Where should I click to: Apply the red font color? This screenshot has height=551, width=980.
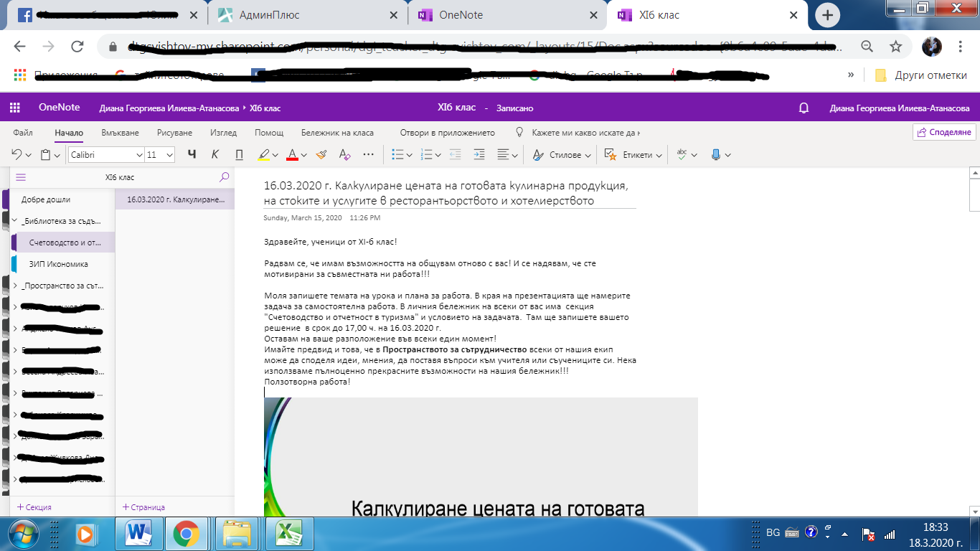pos(292,154)
